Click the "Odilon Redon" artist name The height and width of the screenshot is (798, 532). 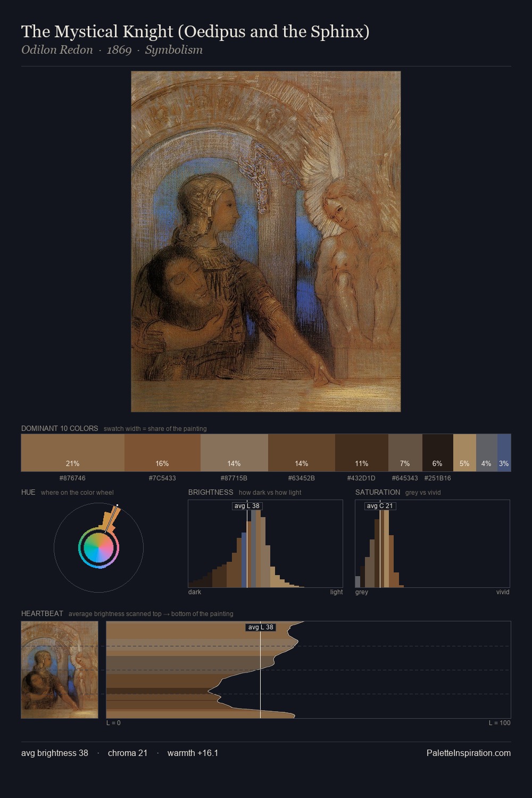(57, 50)
